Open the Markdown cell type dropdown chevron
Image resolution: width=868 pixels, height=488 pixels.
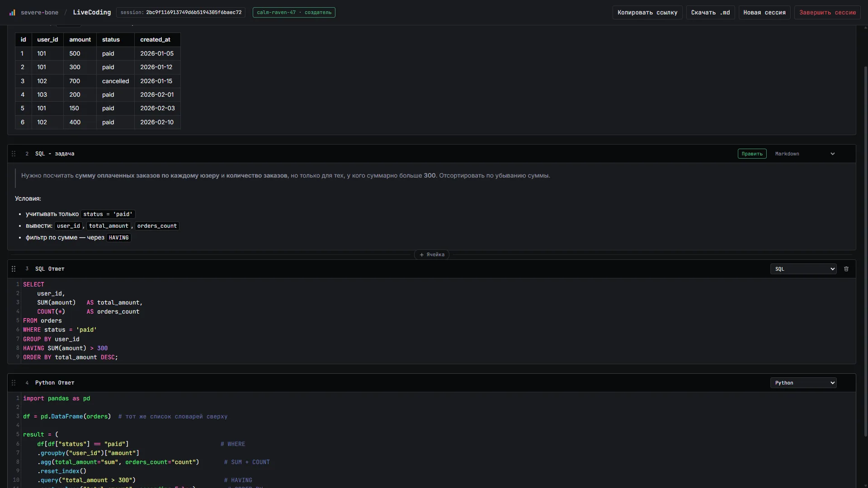pyautogui.click(x=832, y=154)
